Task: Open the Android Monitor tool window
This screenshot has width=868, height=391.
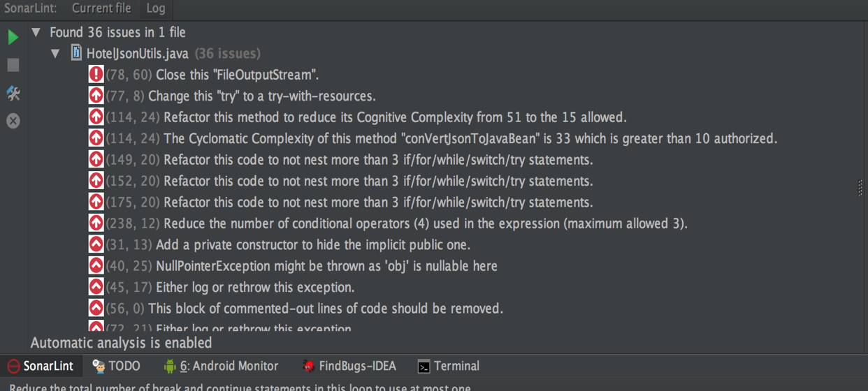Action: pyautogui.click(x=221, y=366)
